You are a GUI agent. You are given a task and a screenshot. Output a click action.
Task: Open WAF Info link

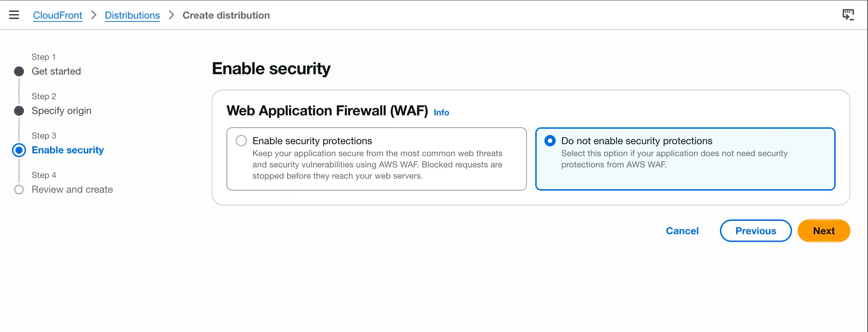point(441,113)
